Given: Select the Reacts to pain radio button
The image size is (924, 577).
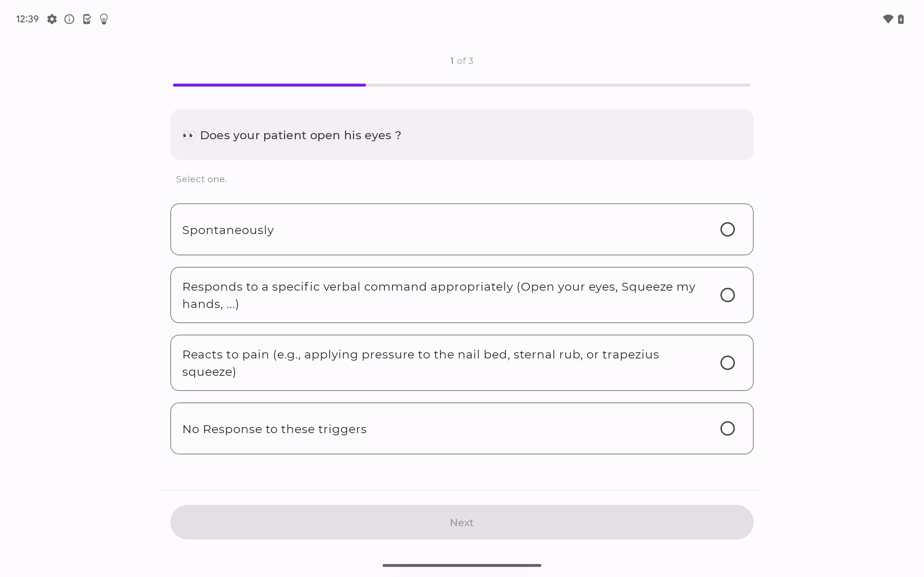Looking at the screenshot, I should click(727, 363).
